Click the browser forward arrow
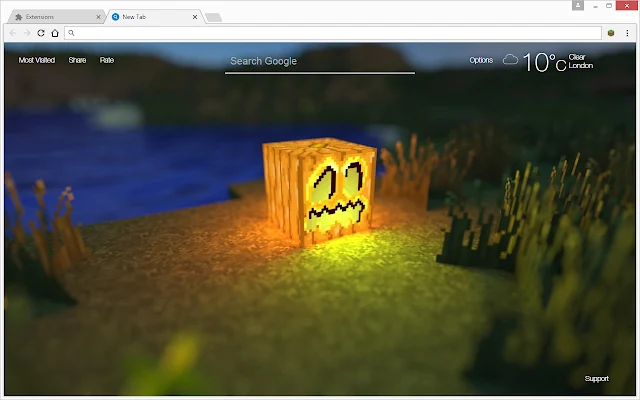This screenshot has height=400, width=640. click(27, 33)
